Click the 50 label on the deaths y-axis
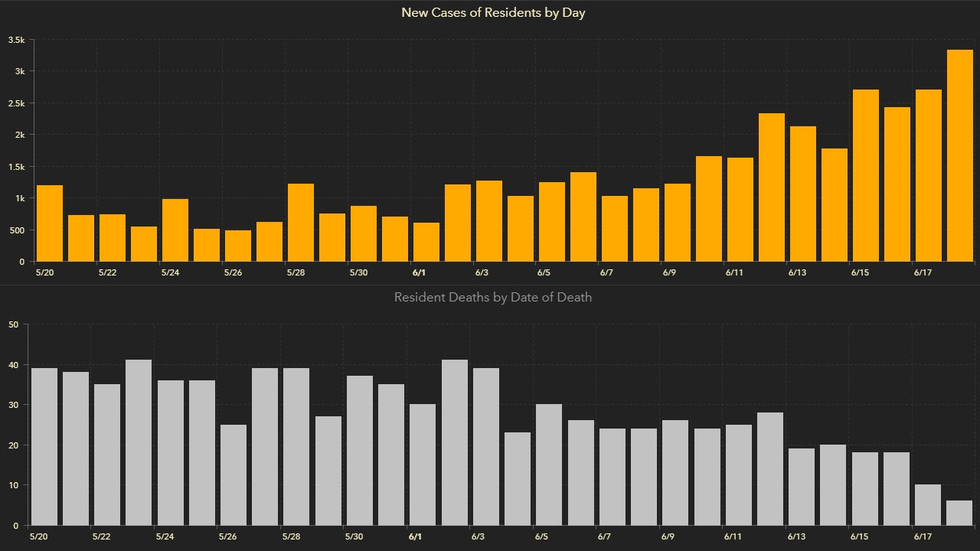Viewport: 980px width, 551px height. pos(13,324)
